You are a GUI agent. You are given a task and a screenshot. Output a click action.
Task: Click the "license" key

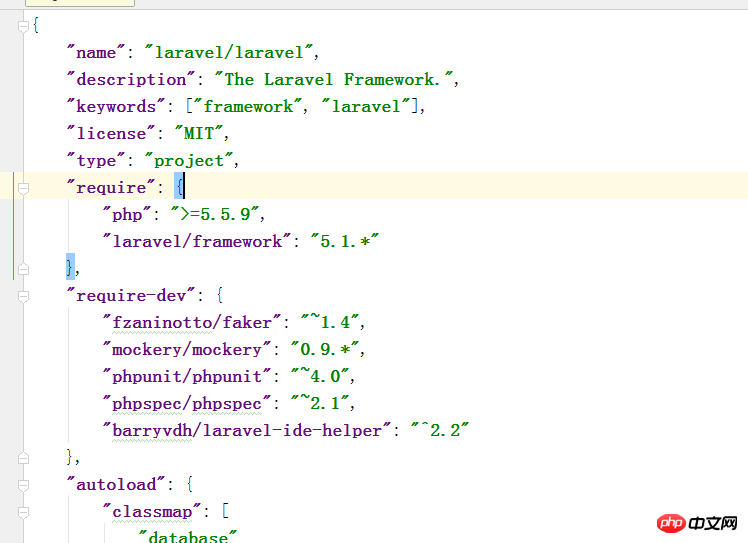click(x=111, y=133)
